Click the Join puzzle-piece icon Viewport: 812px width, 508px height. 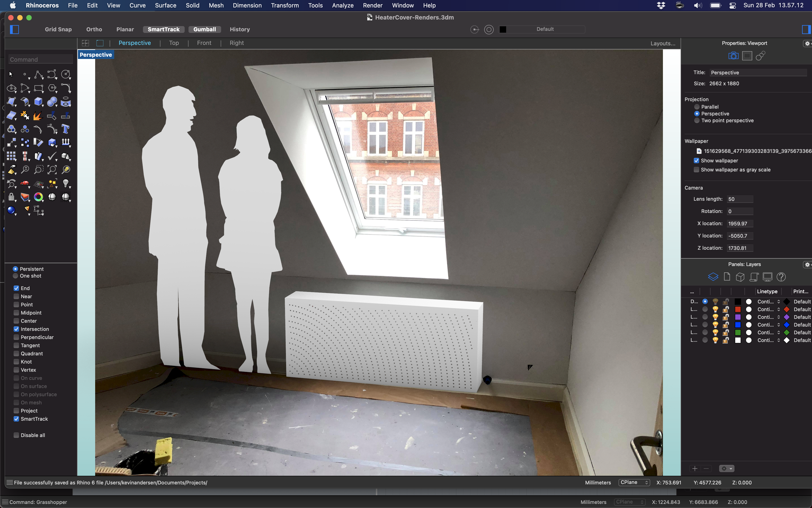[x=25, y=115]
